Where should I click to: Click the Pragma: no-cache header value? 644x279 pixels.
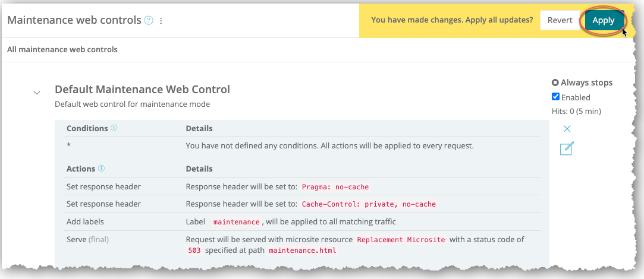[335, 187]
